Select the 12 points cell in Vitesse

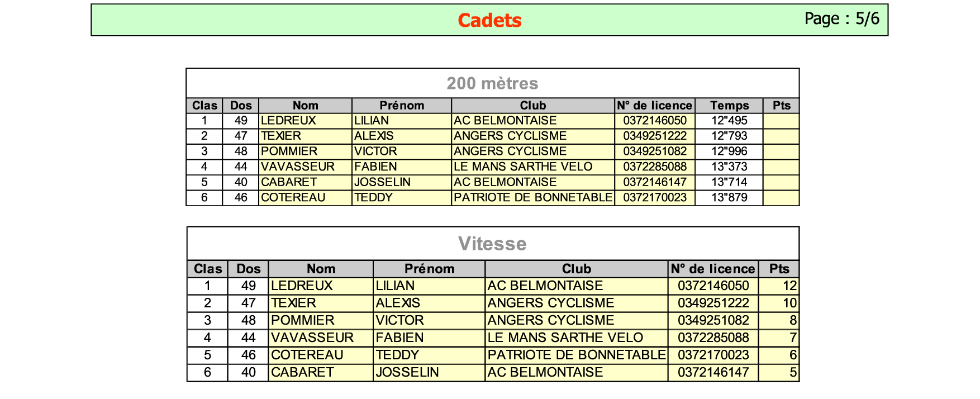(779, 286)
